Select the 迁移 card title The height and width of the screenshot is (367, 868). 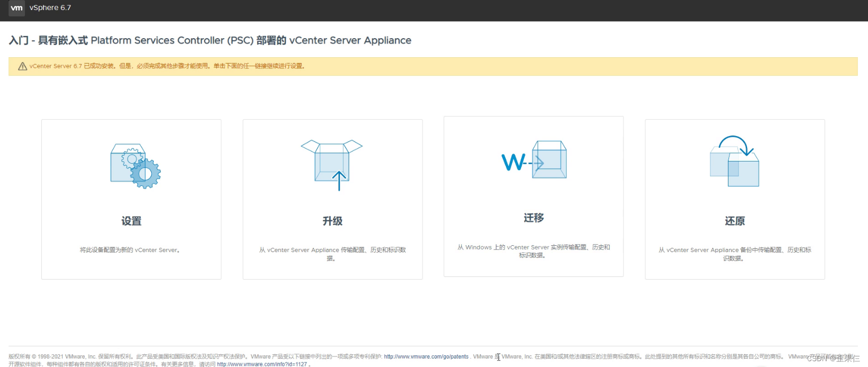[x=534, y=218]
